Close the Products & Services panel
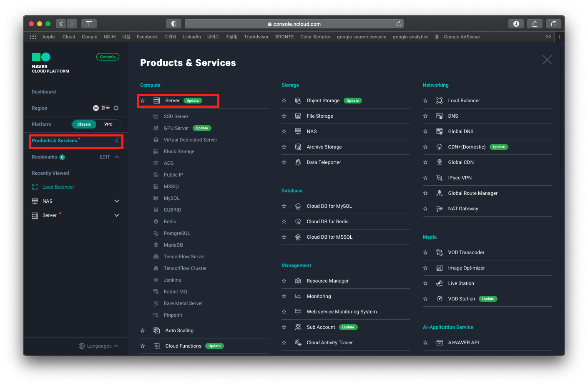The image size is (588, 386). tap(547, 60)
